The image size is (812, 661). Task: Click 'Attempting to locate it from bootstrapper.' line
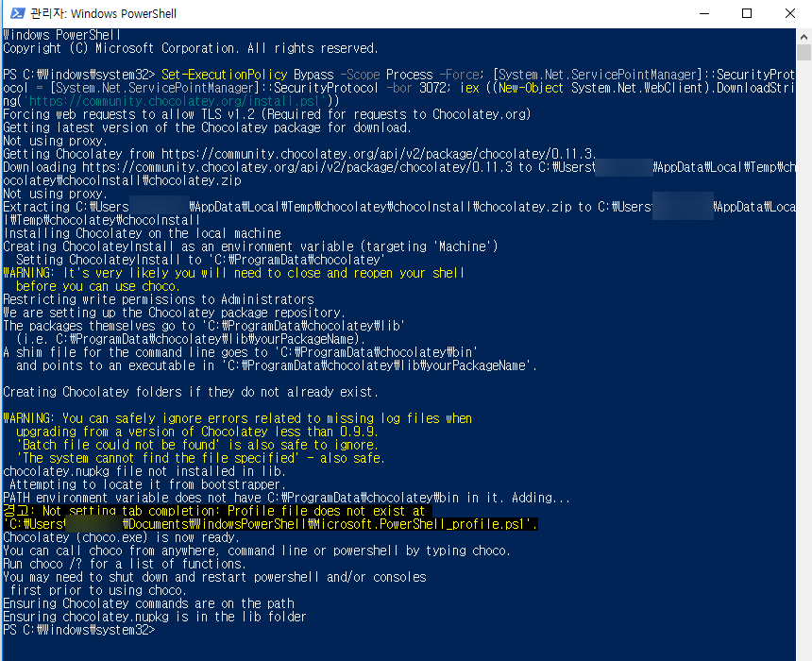tap(147, 484)
